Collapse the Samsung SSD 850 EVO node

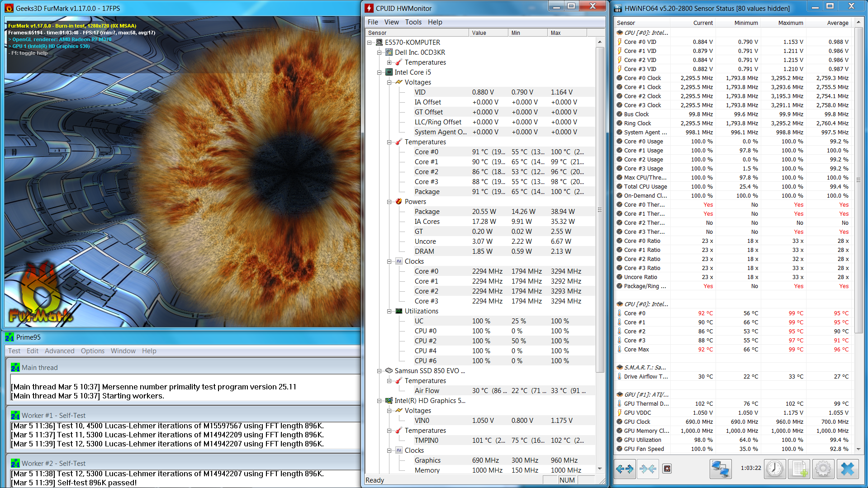tap(379, 371)
